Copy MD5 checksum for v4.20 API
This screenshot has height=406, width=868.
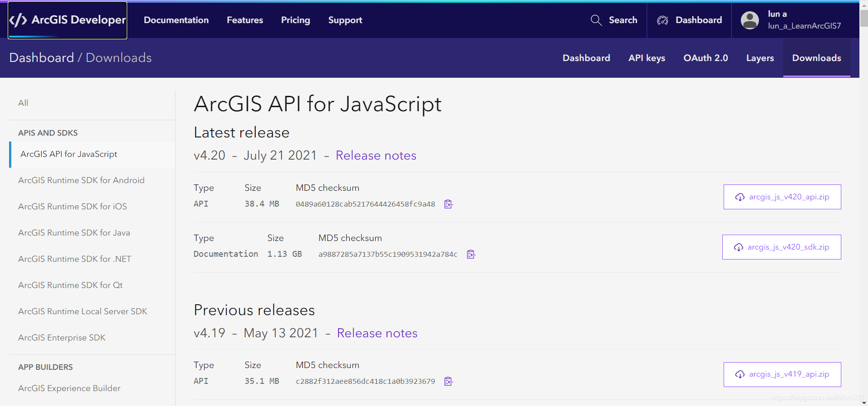(x=448, y=204)
